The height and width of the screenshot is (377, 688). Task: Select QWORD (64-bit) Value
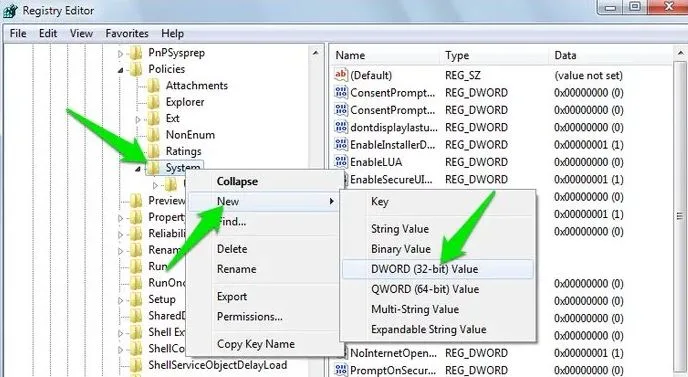tap(438, 289)
